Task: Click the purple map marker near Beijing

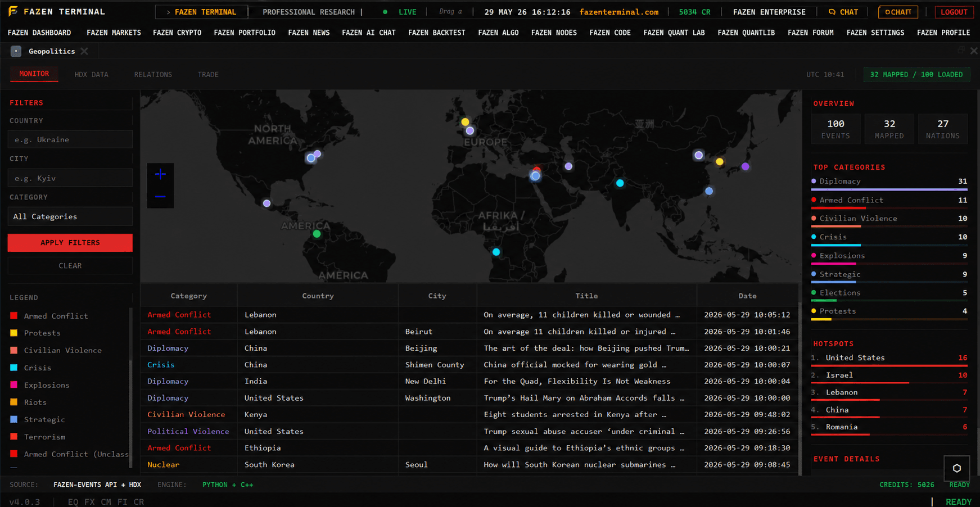Action: (698, 155)
